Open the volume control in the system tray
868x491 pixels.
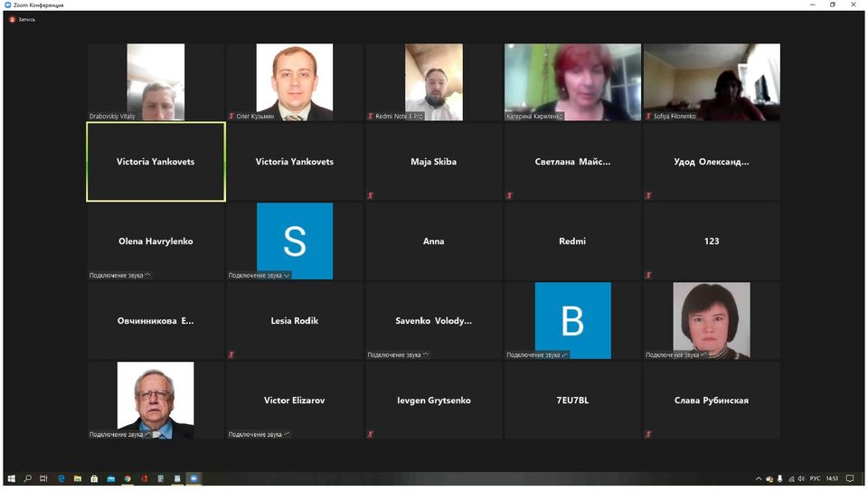click(x=801, y=479)
